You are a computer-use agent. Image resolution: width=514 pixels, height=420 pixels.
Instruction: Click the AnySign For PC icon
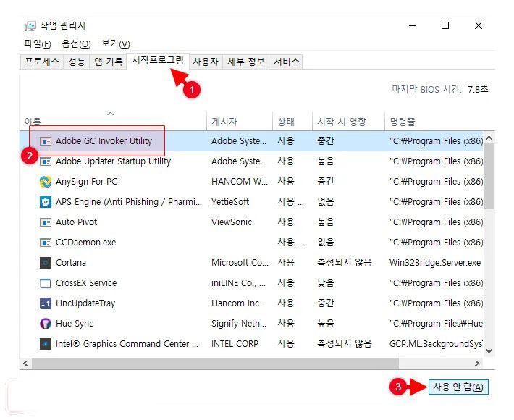45,182
